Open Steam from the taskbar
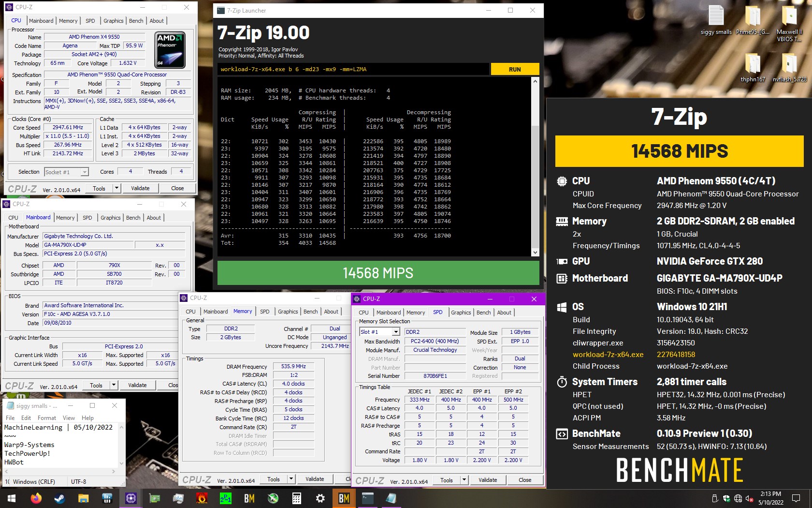Image resolution: width=812 pixels, height=508 pixels. click(x=59, y=498)
